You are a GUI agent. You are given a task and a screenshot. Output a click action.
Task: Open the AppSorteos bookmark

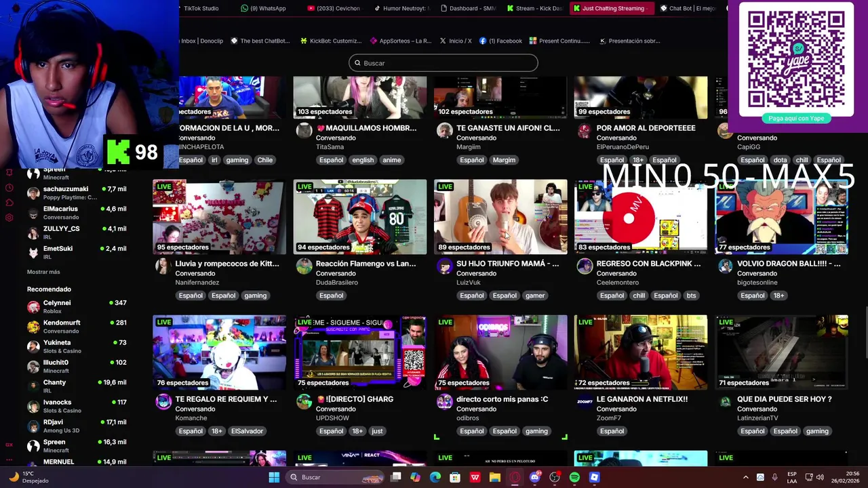pos(400,41)
